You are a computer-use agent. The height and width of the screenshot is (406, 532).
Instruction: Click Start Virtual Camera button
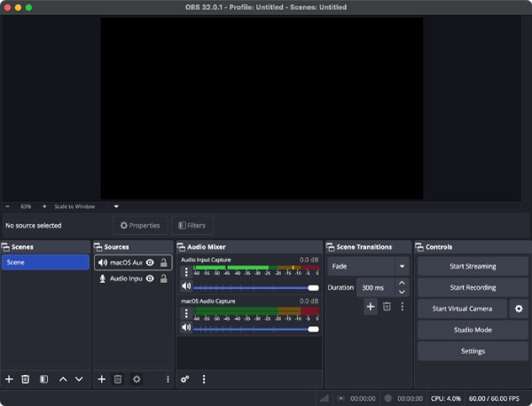click(462, 308)
